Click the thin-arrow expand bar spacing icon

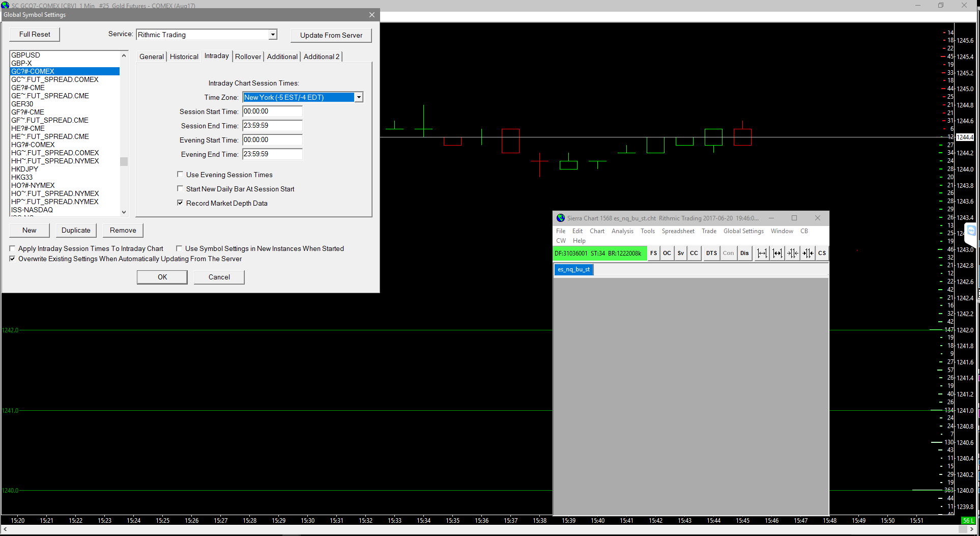[x=762, y=253]
